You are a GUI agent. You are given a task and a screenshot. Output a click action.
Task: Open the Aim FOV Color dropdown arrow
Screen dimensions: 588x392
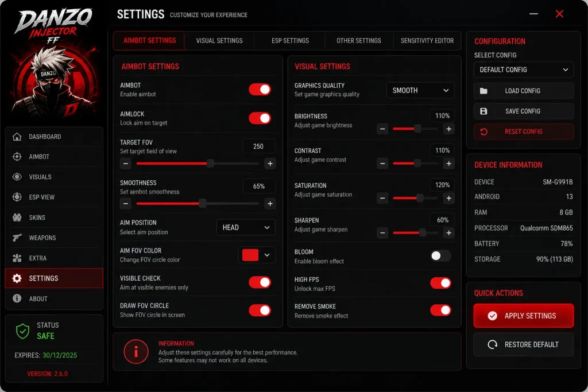(x=267, y=255)
